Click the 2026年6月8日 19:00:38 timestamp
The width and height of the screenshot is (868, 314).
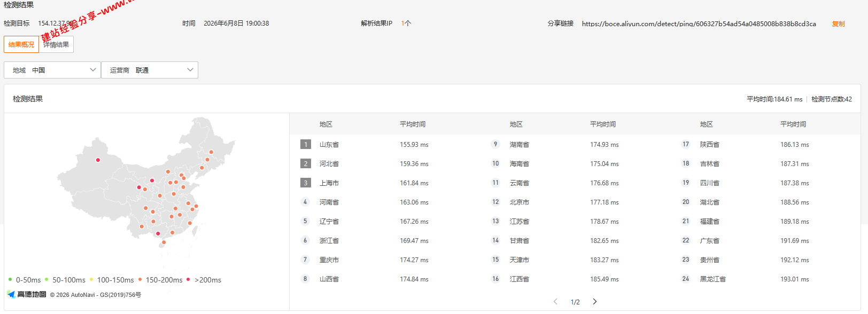click(x=236, y=23)
